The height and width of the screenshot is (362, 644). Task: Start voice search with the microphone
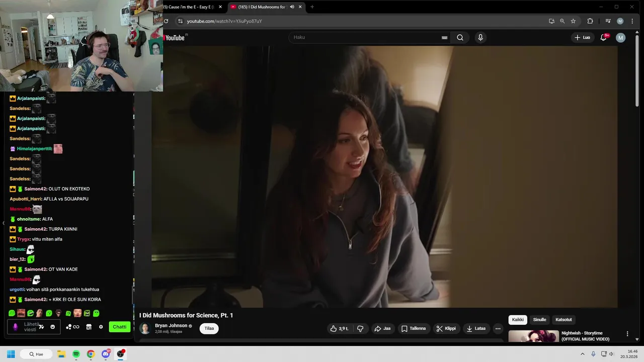(x=480, y=37)
